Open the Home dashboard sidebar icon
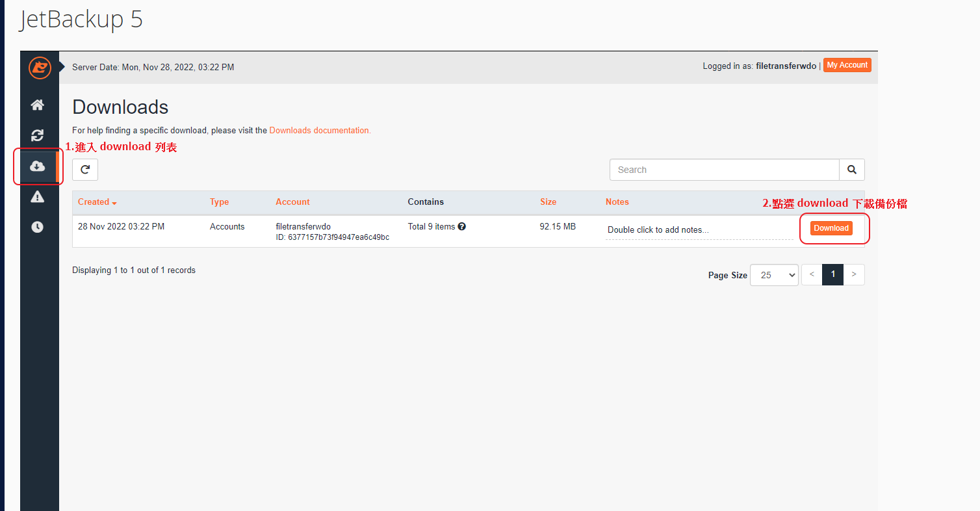The image size is (980, 511). tap(38, 105)
